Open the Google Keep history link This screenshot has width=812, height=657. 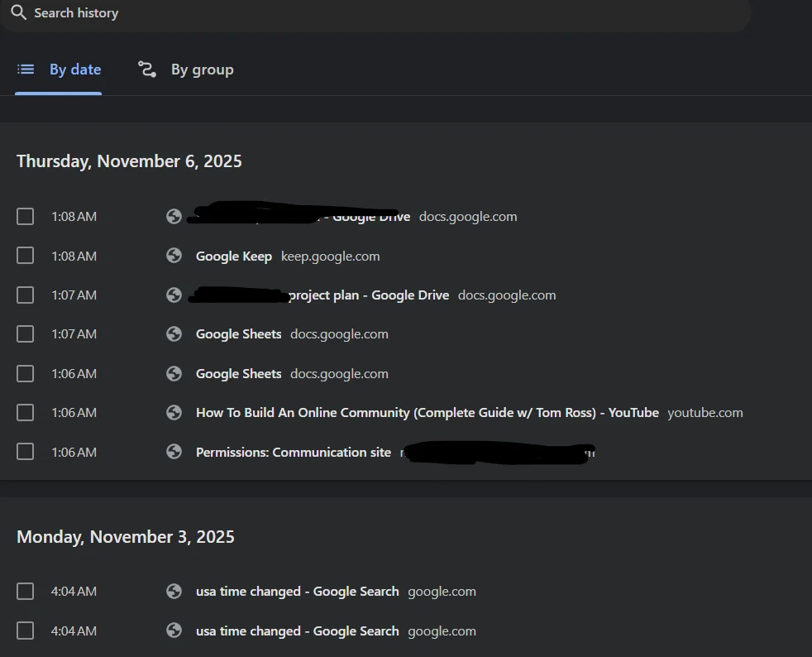tap(234, 257)
